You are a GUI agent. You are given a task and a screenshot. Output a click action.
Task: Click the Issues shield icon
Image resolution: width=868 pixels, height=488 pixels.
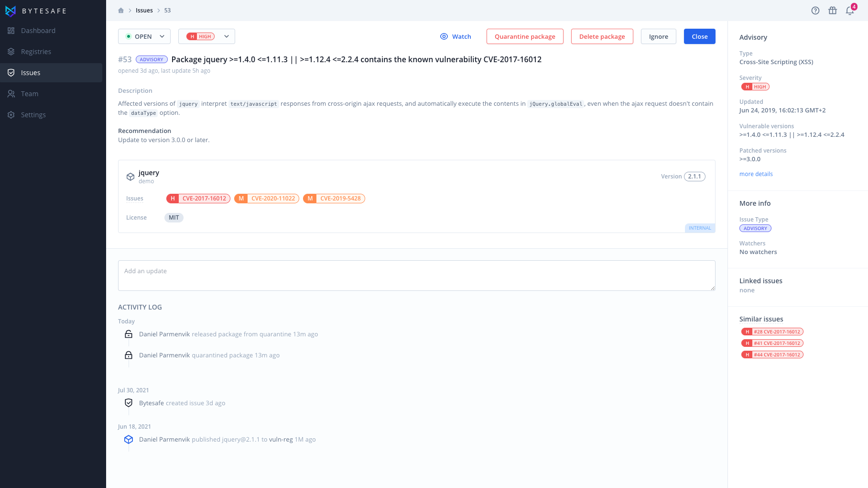(x=11, y=73)
